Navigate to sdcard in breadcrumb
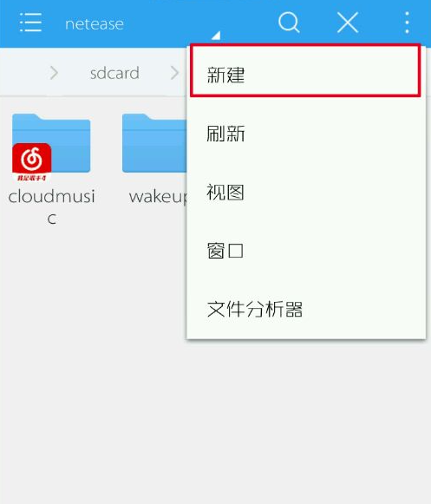This screenshot has height=504, width=431. click(x=114, y=73)
